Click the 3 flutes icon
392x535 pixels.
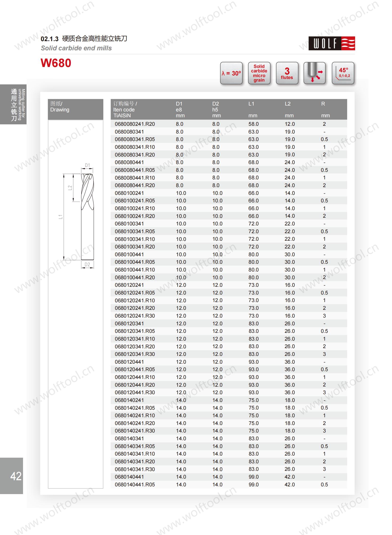click(x=287, y=73)
